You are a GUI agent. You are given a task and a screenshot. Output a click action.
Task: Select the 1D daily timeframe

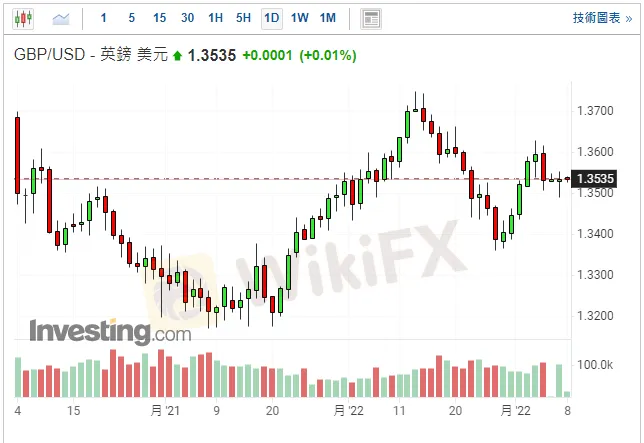click(271, 18)
